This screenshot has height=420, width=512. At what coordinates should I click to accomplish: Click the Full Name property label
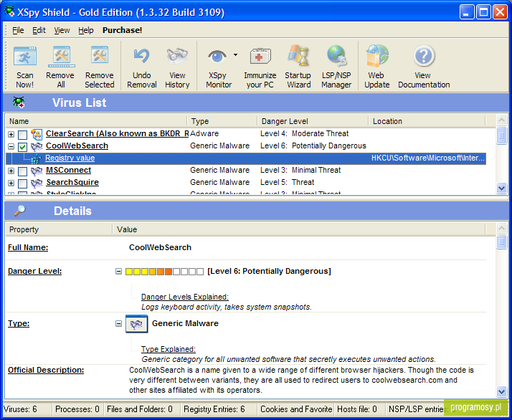[28, 248]
